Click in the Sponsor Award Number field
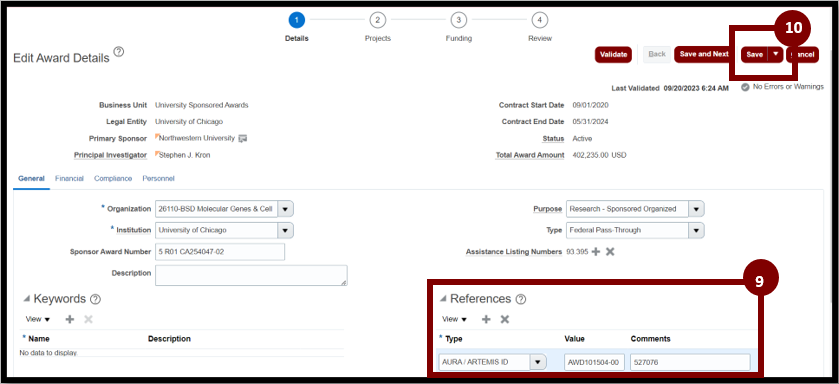This screenshot has height=384, width=839. pos(220,252)
